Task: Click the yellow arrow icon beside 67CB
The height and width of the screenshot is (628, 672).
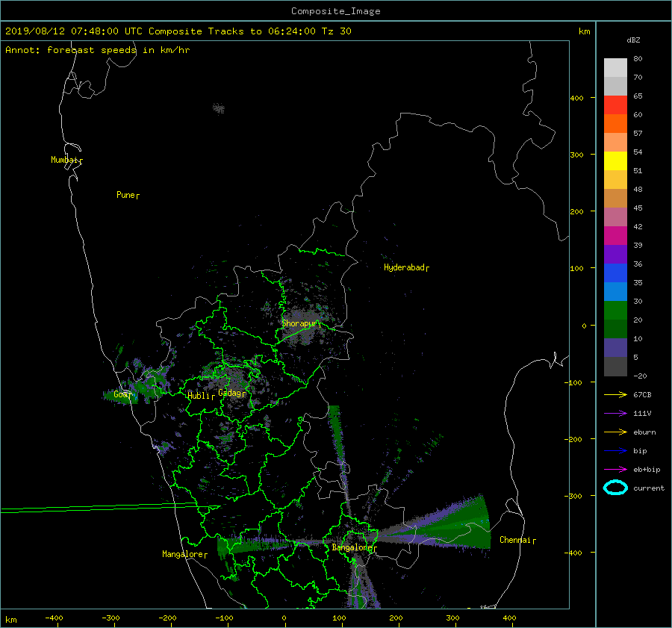Action: (x=615, y=394)
